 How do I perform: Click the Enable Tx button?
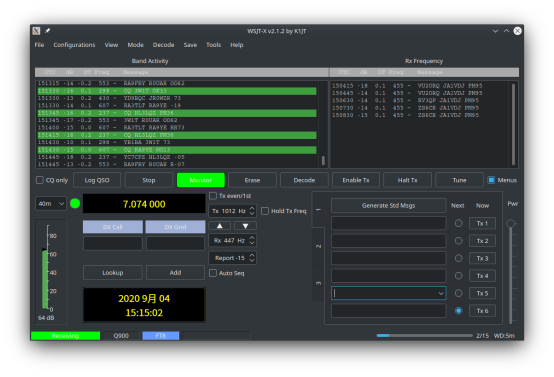[356, 180]
